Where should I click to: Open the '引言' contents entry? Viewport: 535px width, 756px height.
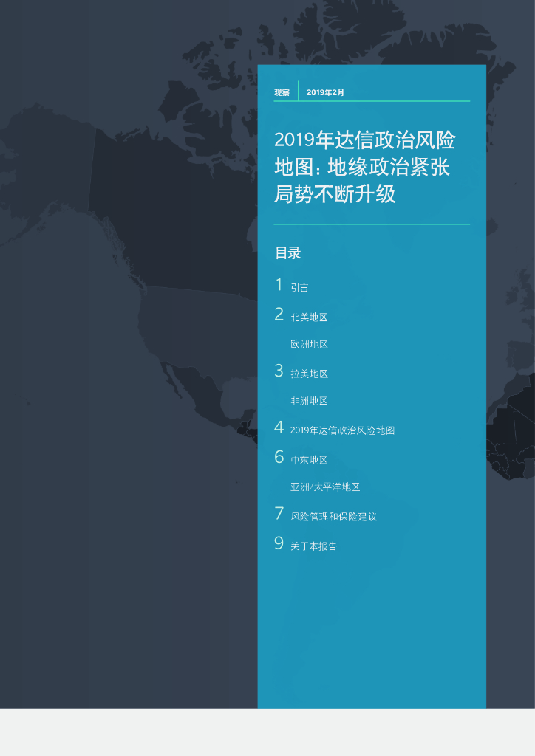pos(299,287)
